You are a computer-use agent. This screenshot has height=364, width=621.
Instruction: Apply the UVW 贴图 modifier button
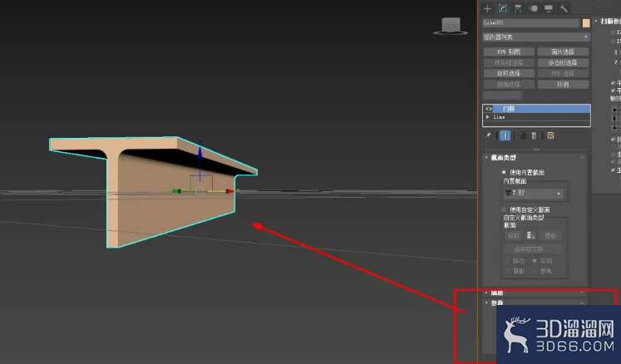point(509,52)
